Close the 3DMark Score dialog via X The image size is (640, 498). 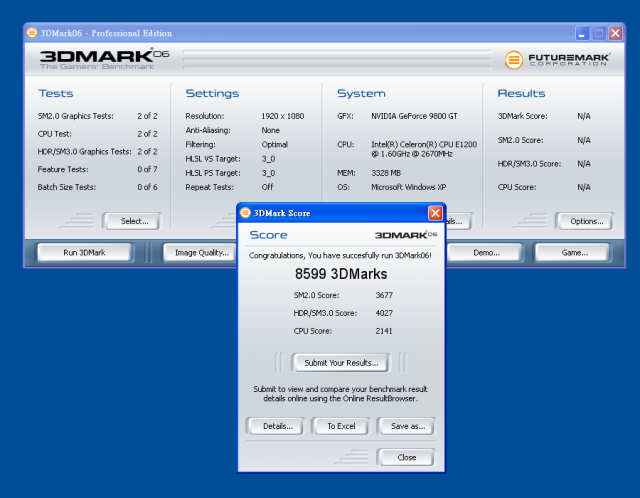[x=435, y=213]
